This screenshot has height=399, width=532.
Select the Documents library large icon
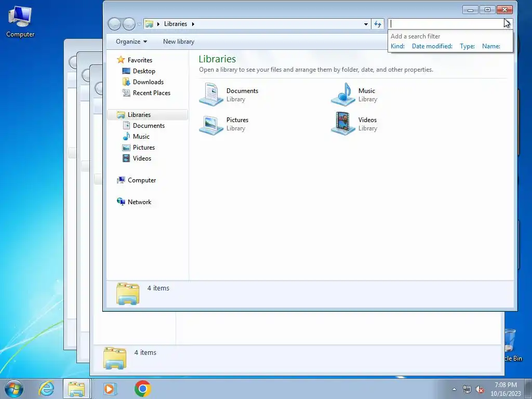tap(211, 95)
